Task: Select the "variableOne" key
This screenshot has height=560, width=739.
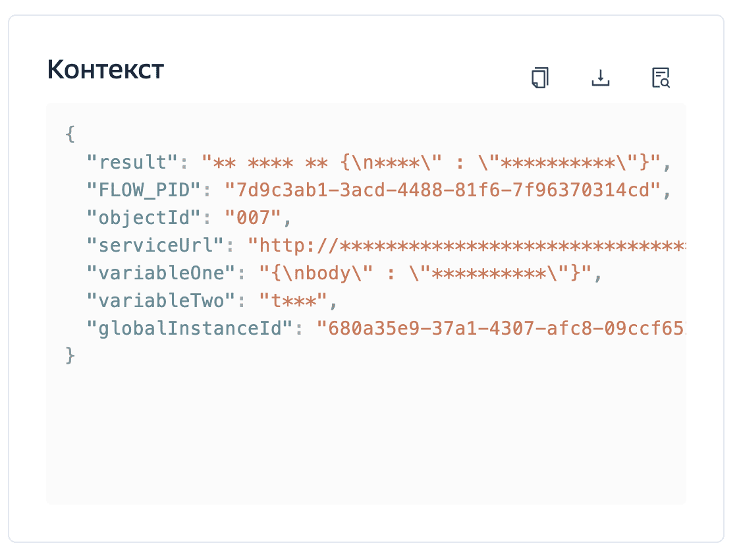Action: click(161, 273)
